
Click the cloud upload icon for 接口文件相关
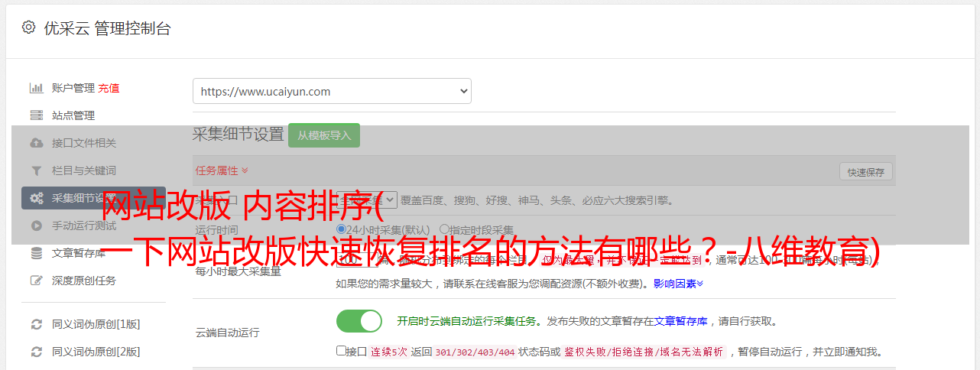[x=36, y=143]
